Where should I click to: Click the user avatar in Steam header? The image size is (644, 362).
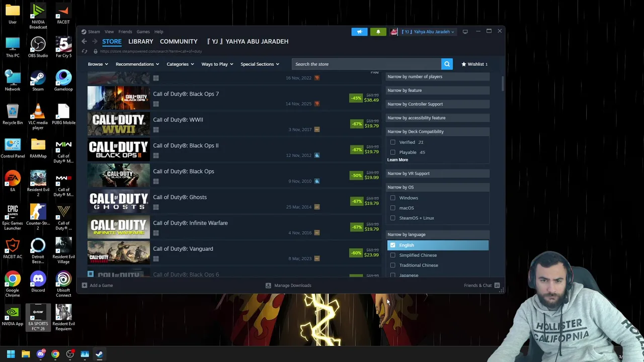coord(394,32)
